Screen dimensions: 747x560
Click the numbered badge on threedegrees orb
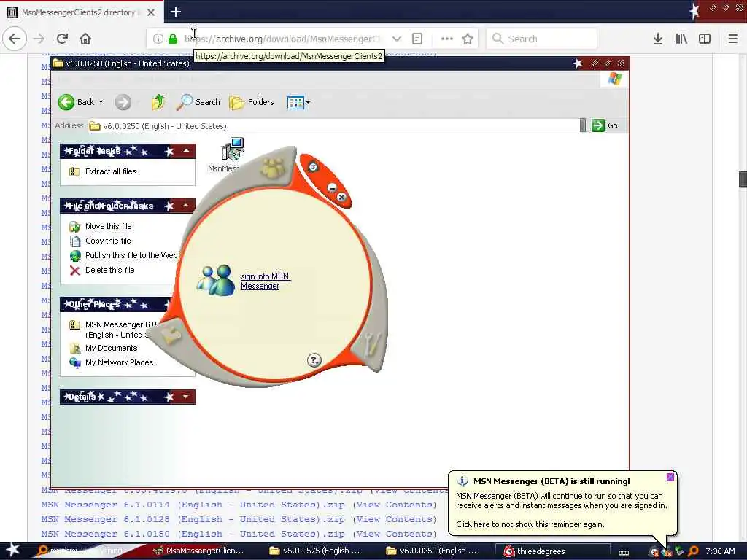click(x=313, y=167)
